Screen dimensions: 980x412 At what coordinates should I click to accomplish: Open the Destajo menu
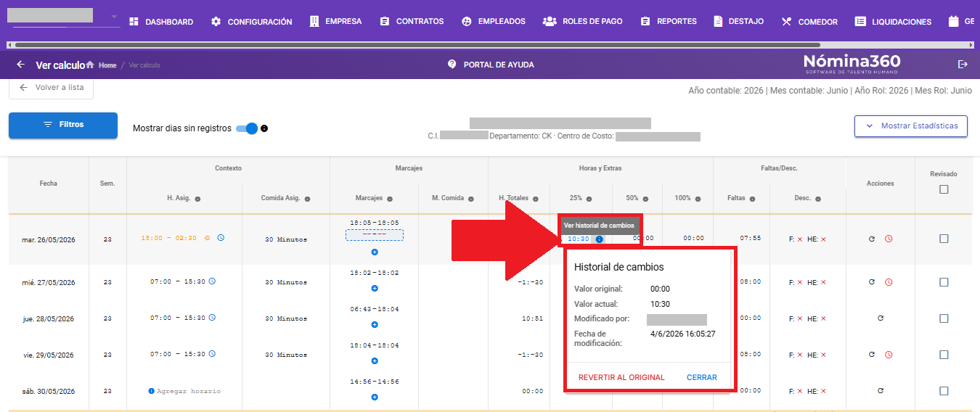738,22
